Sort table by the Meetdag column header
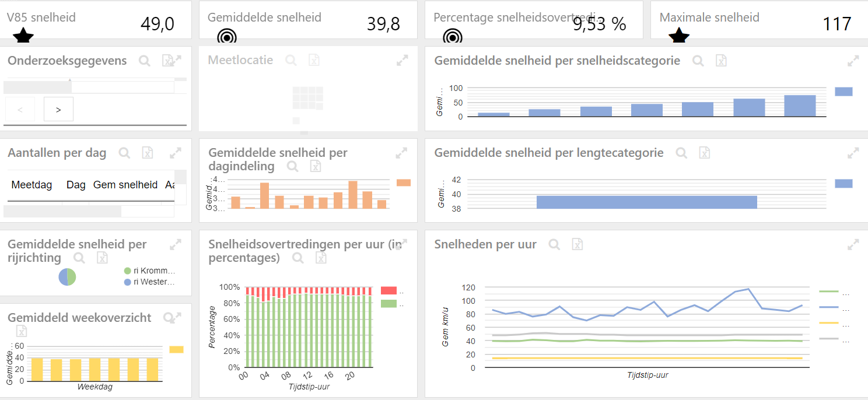 (x=32, y=185)
